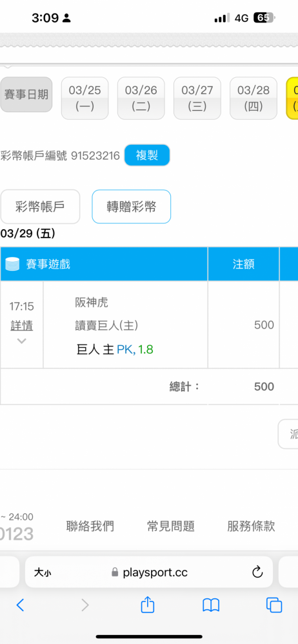Viewport: 298px width, 644px height.
Task: Open the 彩幣帳戶 button
Action: [41, 207]
